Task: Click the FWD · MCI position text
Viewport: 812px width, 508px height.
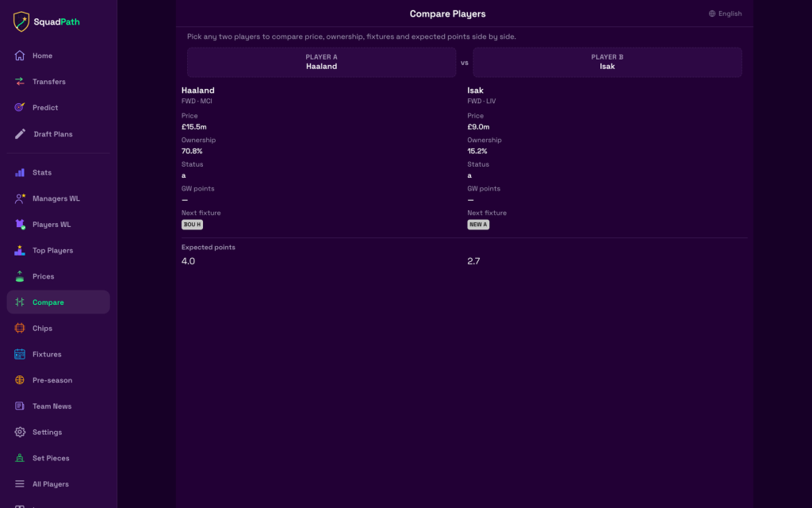Action: pos(197,101)
